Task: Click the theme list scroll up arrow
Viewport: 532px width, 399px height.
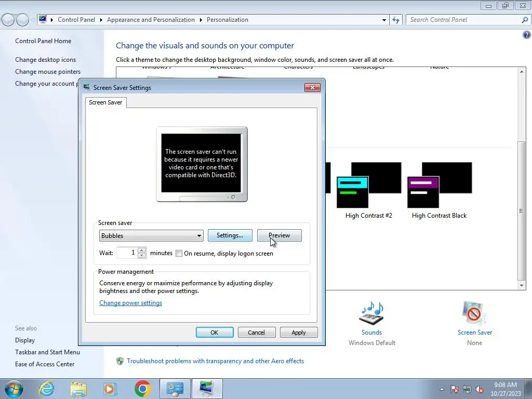Action: point(522,71)
